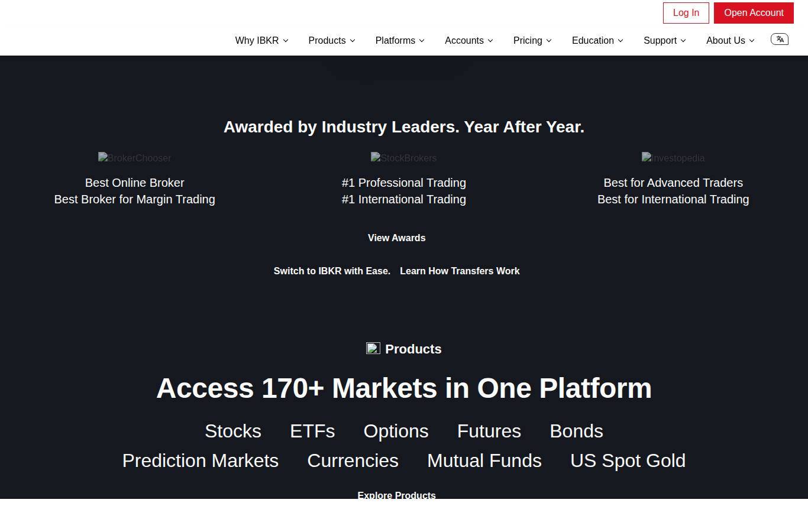Select the ETFs product
Image resolution: width=808 pixels, height=532 pixels.
click(x=312, y=431)
